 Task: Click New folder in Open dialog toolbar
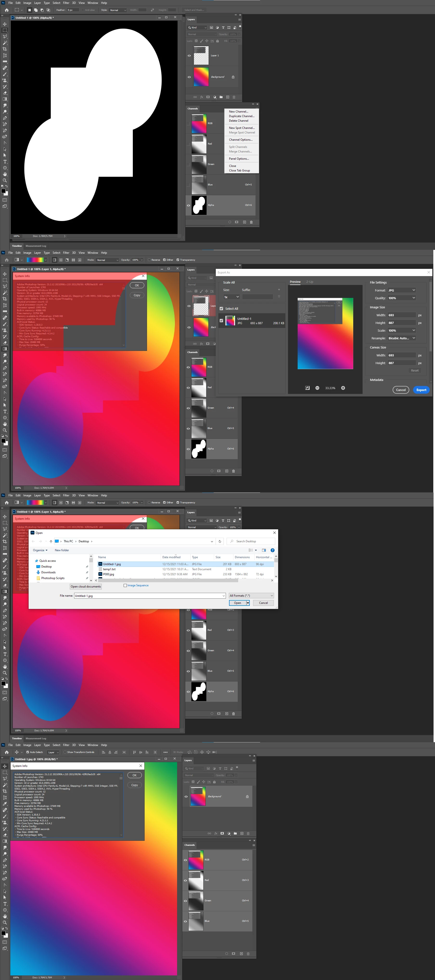point(62,550)
